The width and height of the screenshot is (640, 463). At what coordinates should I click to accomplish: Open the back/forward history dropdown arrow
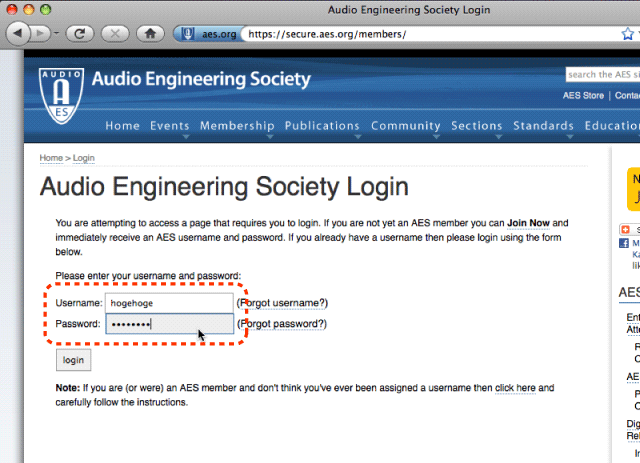[x=56, y=33]
